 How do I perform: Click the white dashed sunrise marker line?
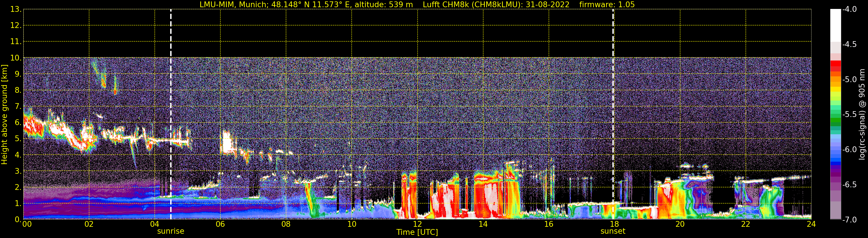coord(171,114)
